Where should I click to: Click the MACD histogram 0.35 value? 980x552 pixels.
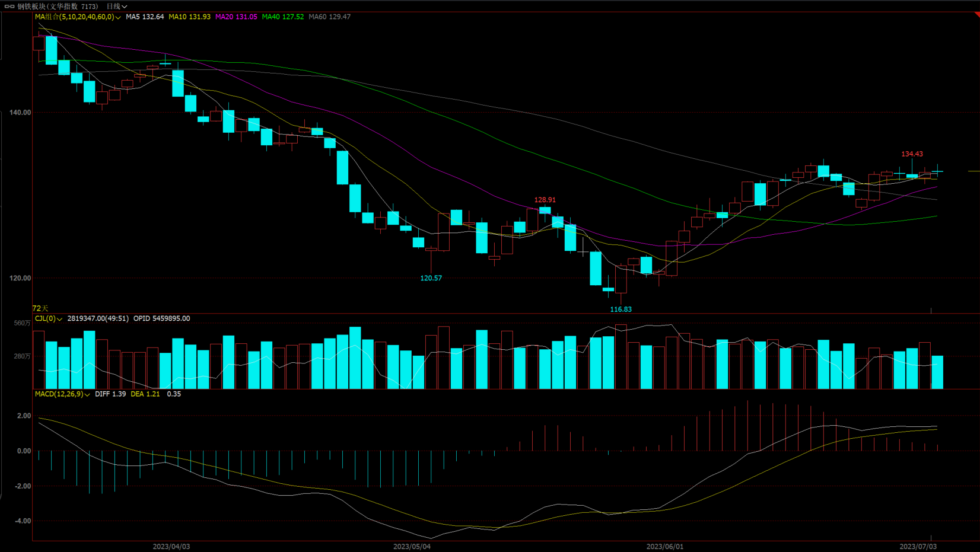[174, 394]
